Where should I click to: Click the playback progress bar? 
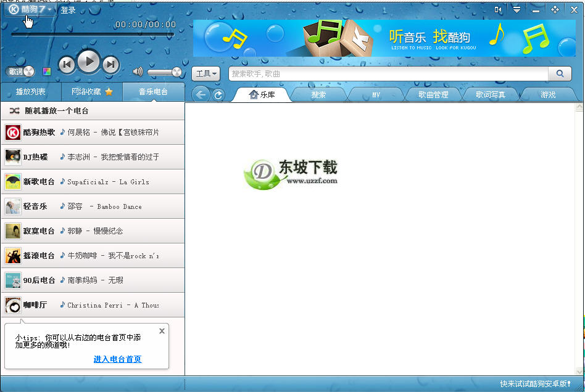tap(93, 35)
